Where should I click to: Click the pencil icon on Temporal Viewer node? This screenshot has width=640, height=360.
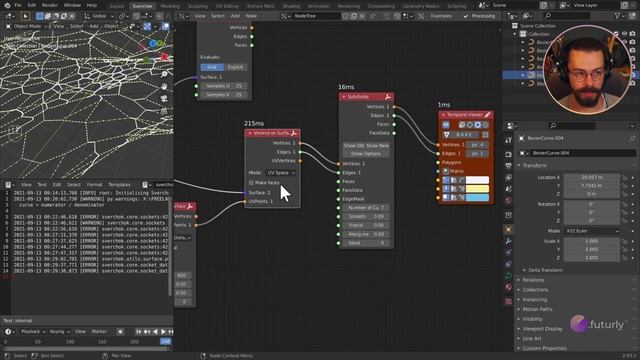point(487,115)
